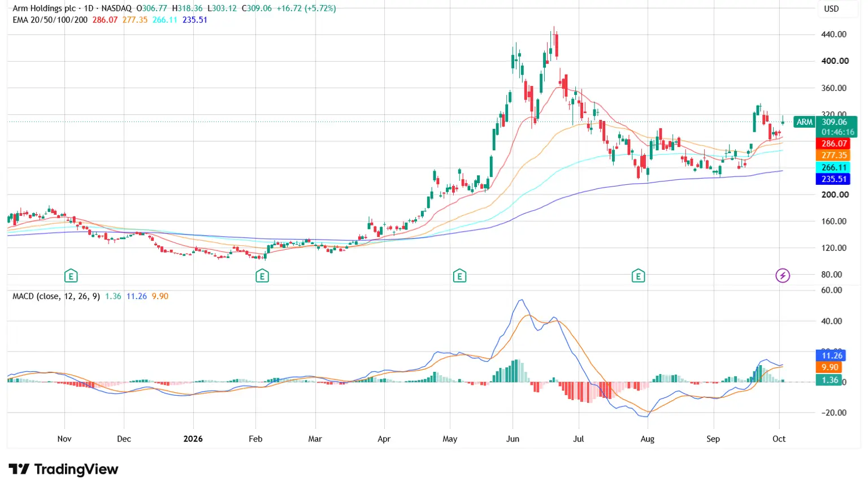The width and height of the screenshot is (868, 490).
Task: Click the 60.00 MACD axis label
Action: pyautogui.click(x=831, y=290)
